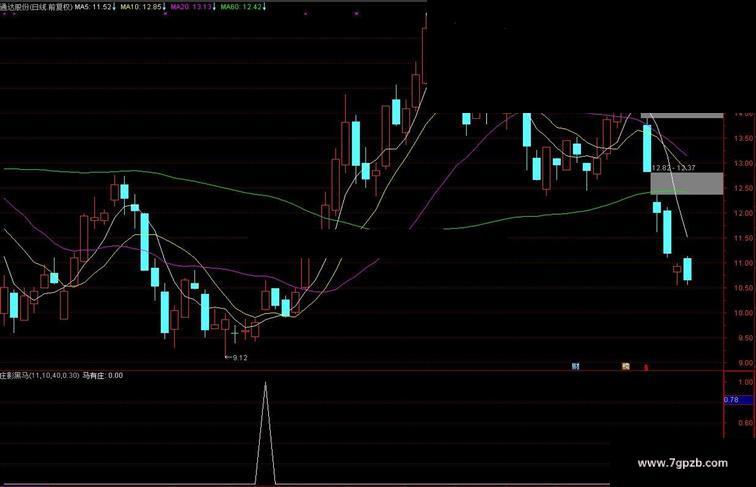Click the 12.00 price axis label
Viewport: 756px width, 487px height.
click(x=743, y=213)
